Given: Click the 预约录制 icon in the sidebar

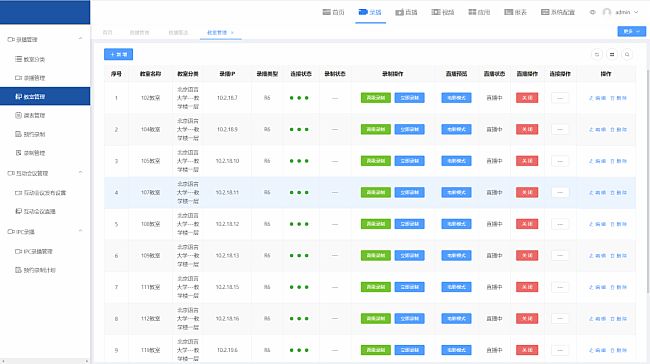Looking at the screenshot, I should click(x=18, y=134).
